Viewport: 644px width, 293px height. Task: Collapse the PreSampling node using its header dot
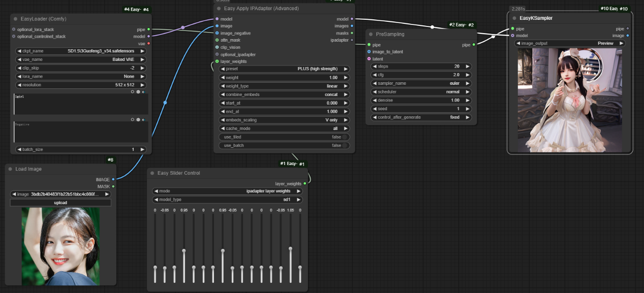pyautogui.click(x=371, y=35)
